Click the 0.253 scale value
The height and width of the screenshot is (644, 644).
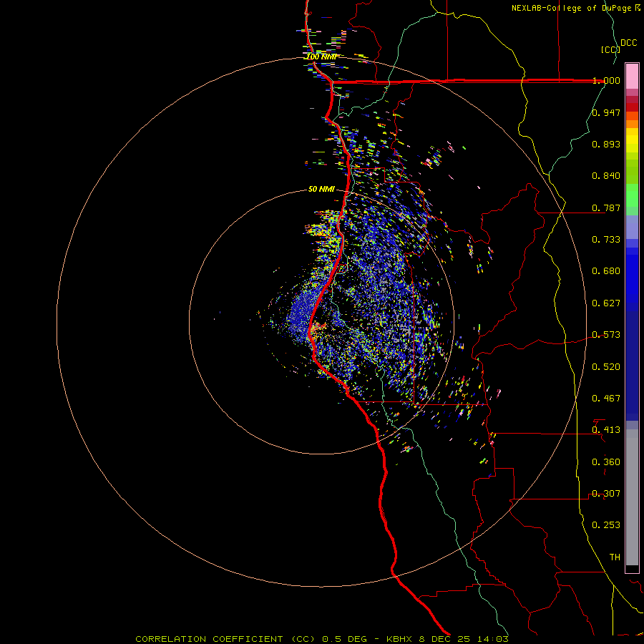(x=606, y=525)
